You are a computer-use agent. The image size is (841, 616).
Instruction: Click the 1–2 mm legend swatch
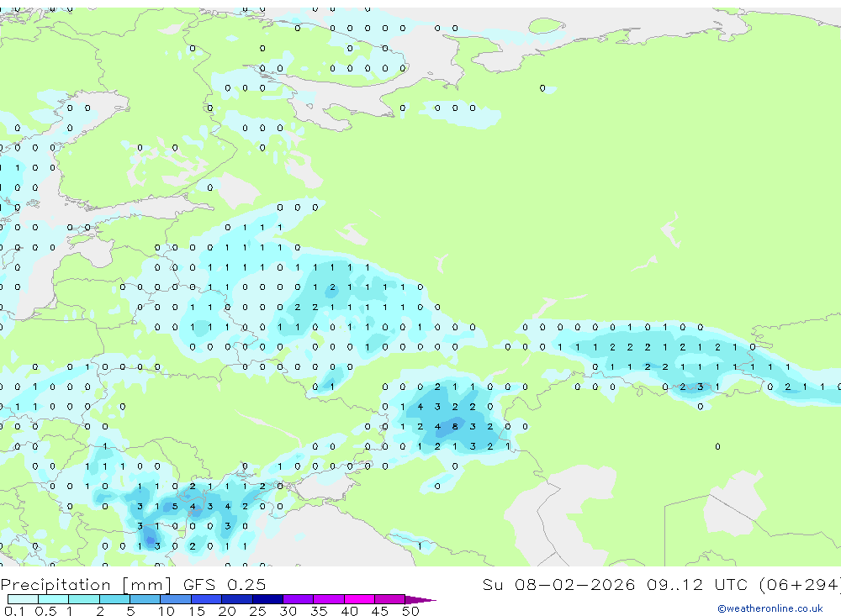tap(83, 599)
